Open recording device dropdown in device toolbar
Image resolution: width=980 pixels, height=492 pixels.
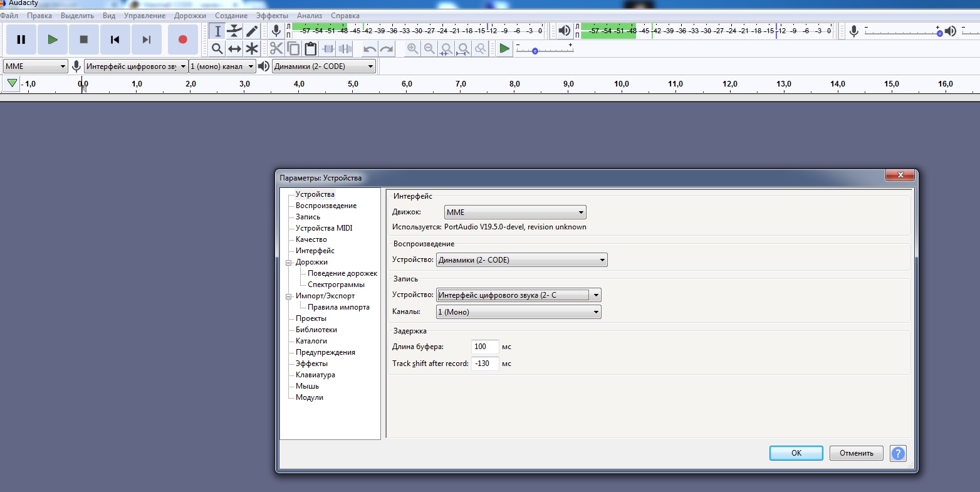136,66
